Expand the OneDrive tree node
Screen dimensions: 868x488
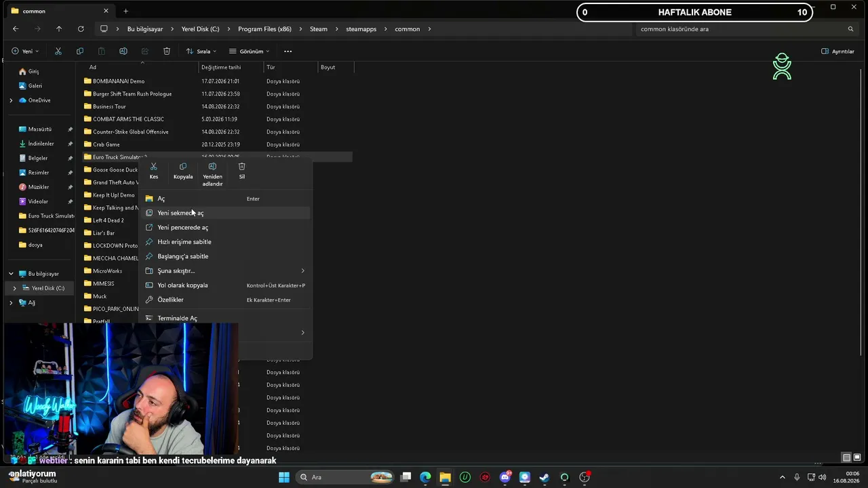[11, 100]
